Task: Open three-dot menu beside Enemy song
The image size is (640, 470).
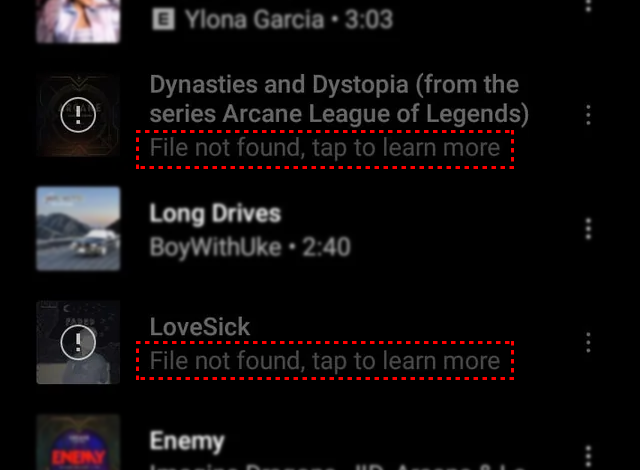Action: point(588,456)
